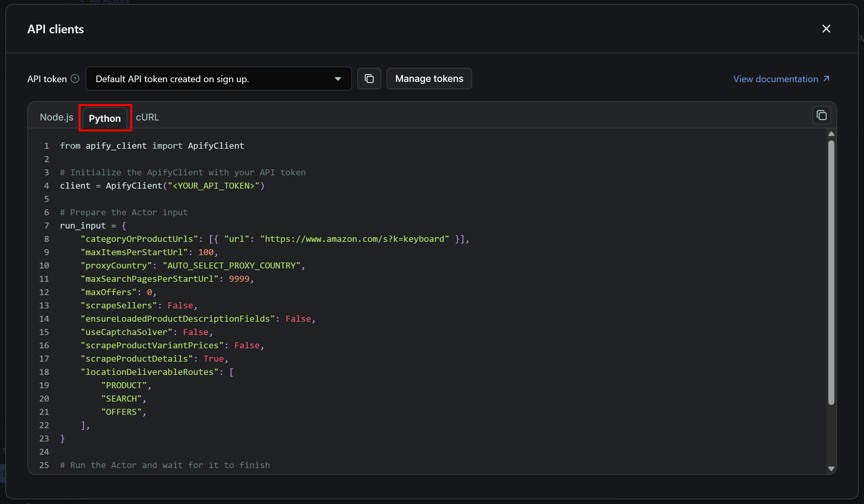This screenshot has width=864, height=504.
Task: Copy the API token using the copy icon
Action: [369, 79]
